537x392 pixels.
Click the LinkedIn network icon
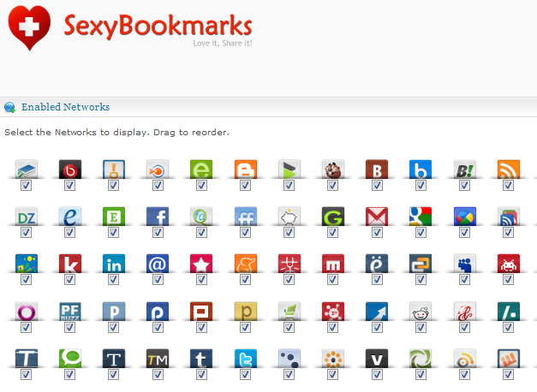point(114,264)
